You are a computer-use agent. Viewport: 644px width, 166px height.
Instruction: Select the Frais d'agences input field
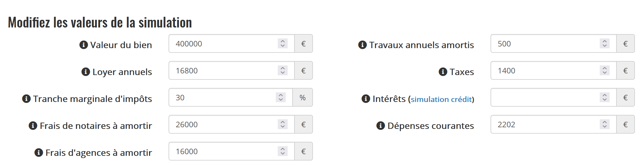[x=223, y=151]
